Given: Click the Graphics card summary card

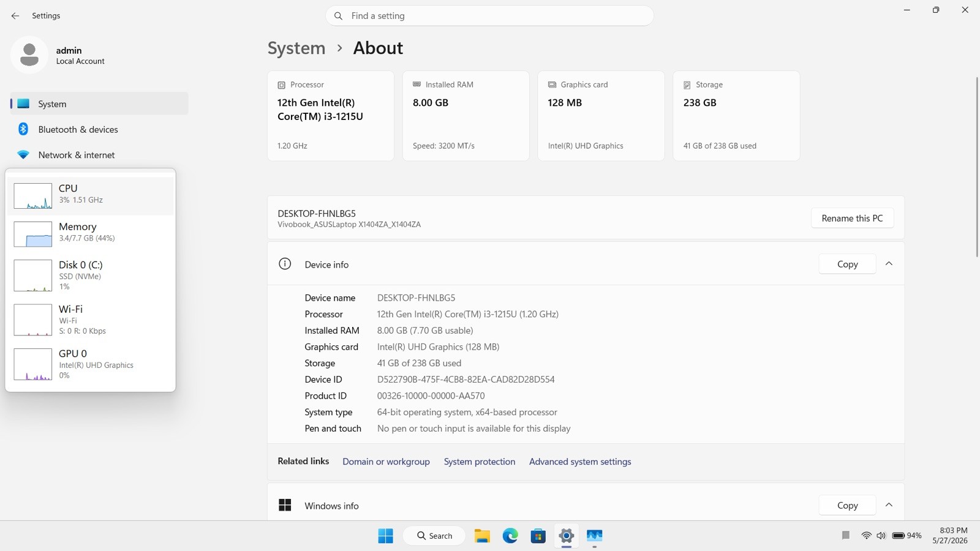Looking at the screenshot, I should tap(601, 116).
